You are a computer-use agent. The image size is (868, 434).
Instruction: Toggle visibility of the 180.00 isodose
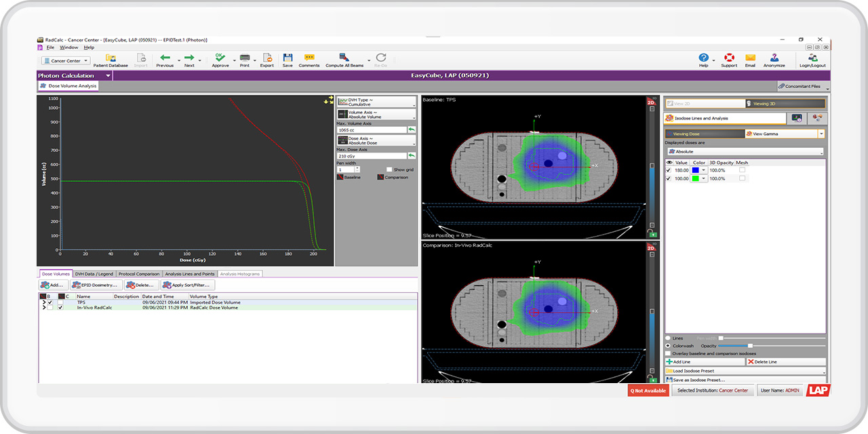tap(669, 170)
